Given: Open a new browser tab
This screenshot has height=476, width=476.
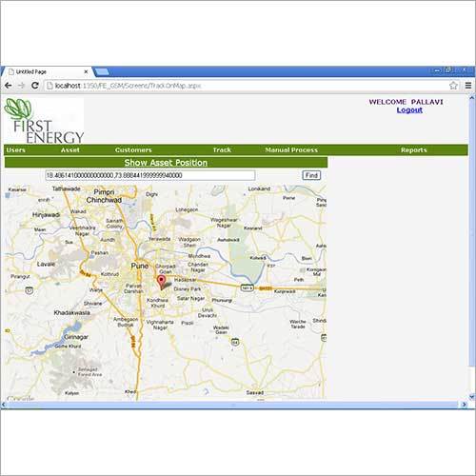Looking at the screenshot, I should coord(102,72).
